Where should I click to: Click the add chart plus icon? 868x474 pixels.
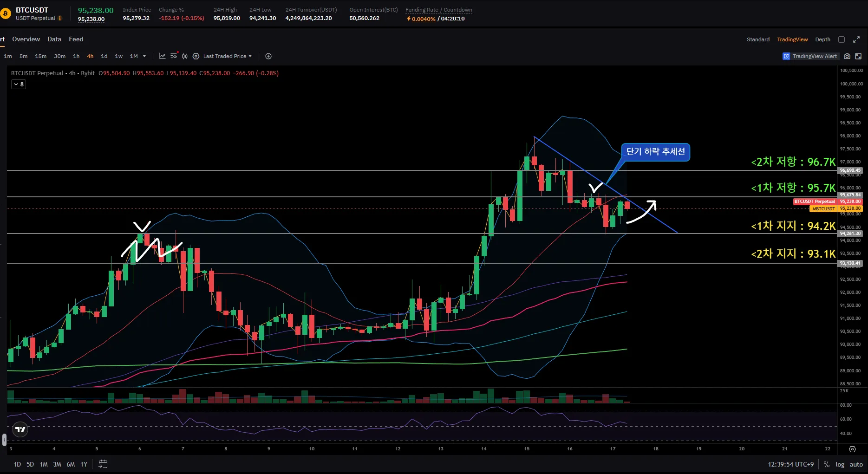(268, 56)
